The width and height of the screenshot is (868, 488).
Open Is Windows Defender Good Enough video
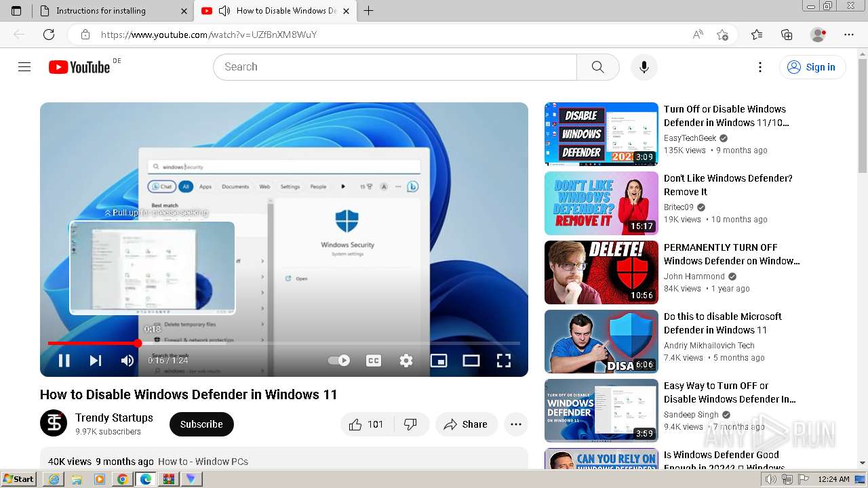(x=724, y=461)
